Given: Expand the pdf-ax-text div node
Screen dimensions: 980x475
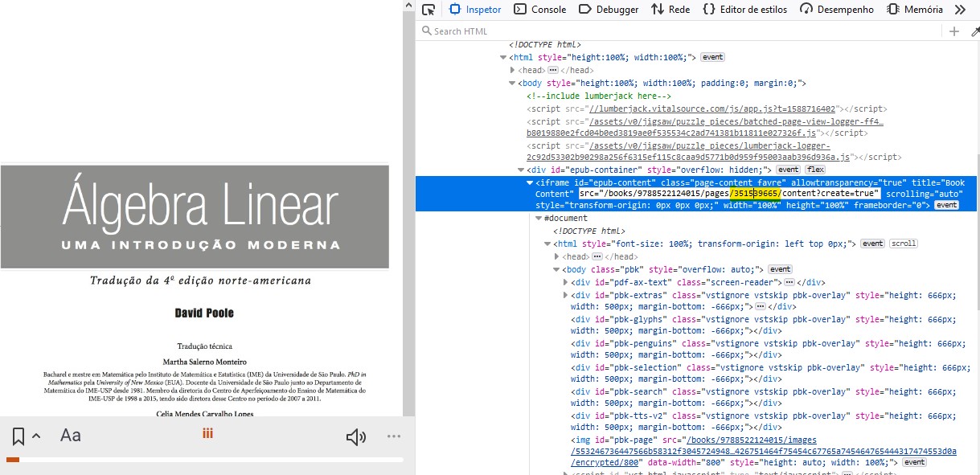Looking at the screenshot, I should click(565, 282).
